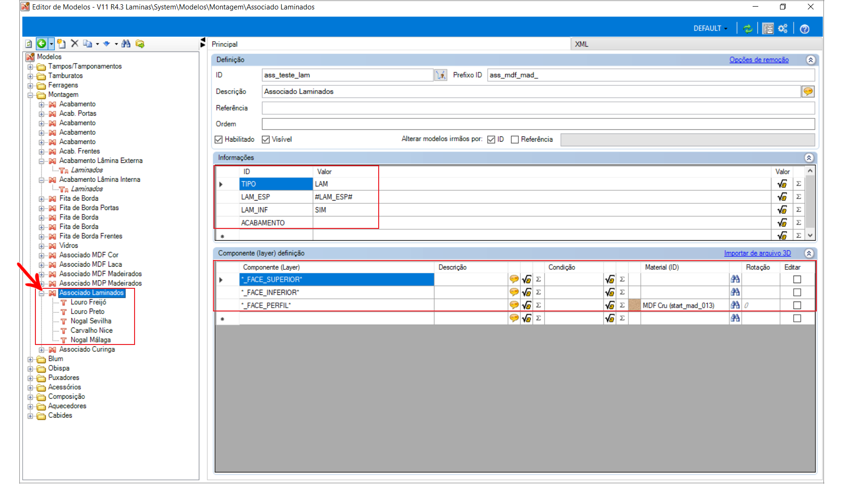Select Nogal Sevilha in the model tree
Image resolution: width=848 pixels, height=504 pixels.
(91, 321)
